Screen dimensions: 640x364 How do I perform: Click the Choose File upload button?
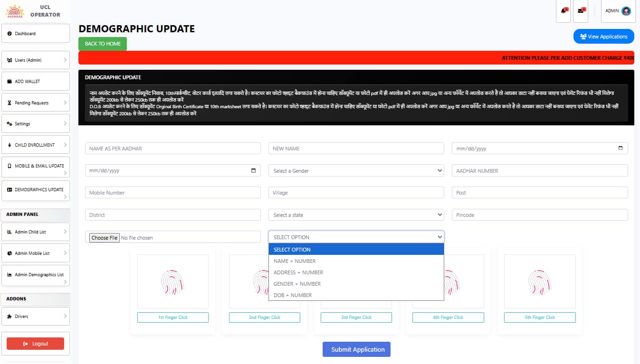[x=105, y=238]
